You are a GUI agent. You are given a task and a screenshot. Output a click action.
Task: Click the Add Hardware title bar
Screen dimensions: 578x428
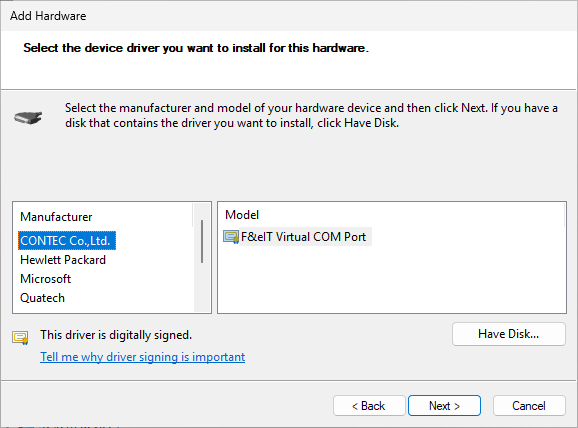tap(289, 16)
